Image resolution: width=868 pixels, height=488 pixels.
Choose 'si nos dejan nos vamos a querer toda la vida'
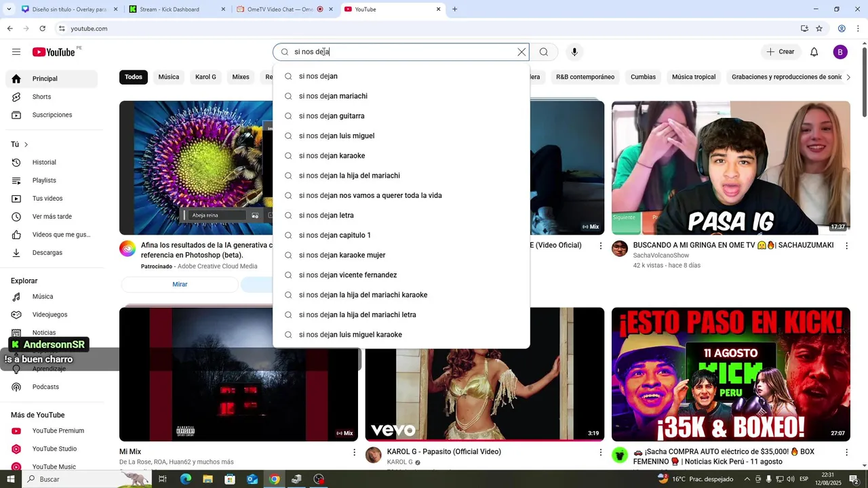pyautogui.click(x=401, y=196)
